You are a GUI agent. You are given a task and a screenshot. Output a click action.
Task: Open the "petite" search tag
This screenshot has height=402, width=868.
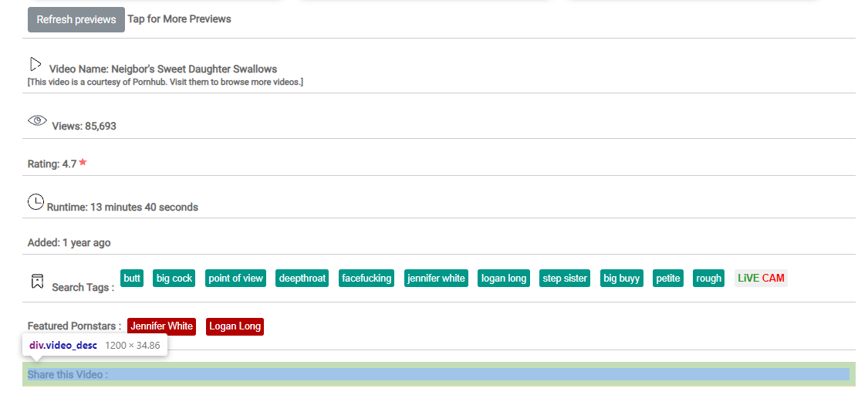point(668,279)
